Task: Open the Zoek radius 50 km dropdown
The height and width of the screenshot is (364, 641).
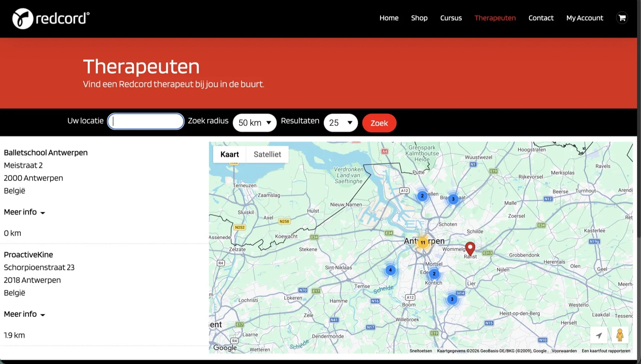Action: tap(255, 123)
